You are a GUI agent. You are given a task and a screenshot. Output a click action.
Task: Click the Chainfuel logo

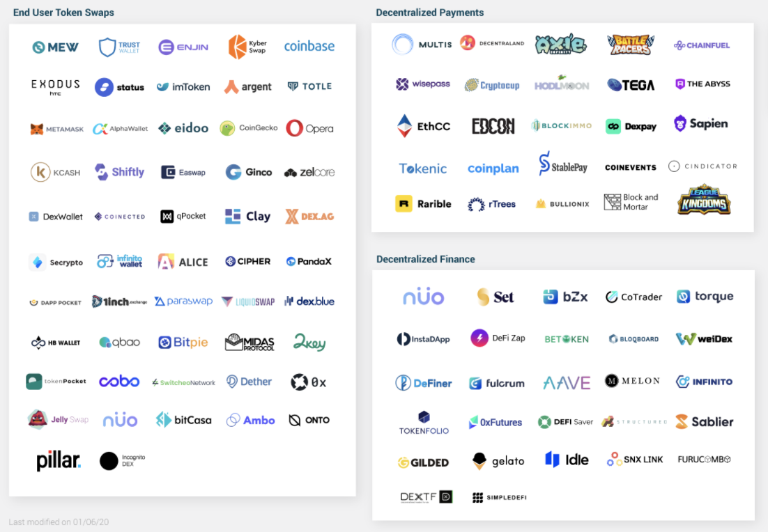click(702, 45)
